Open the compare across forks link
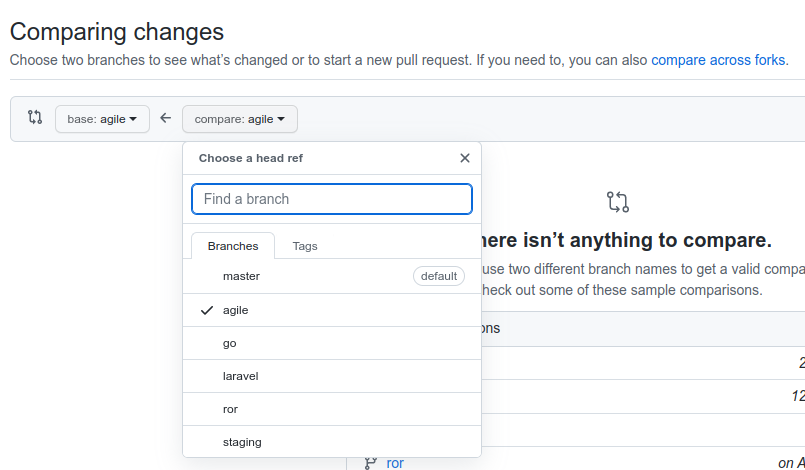The width and height of the screenshot is (805, 470). point(718,60)
